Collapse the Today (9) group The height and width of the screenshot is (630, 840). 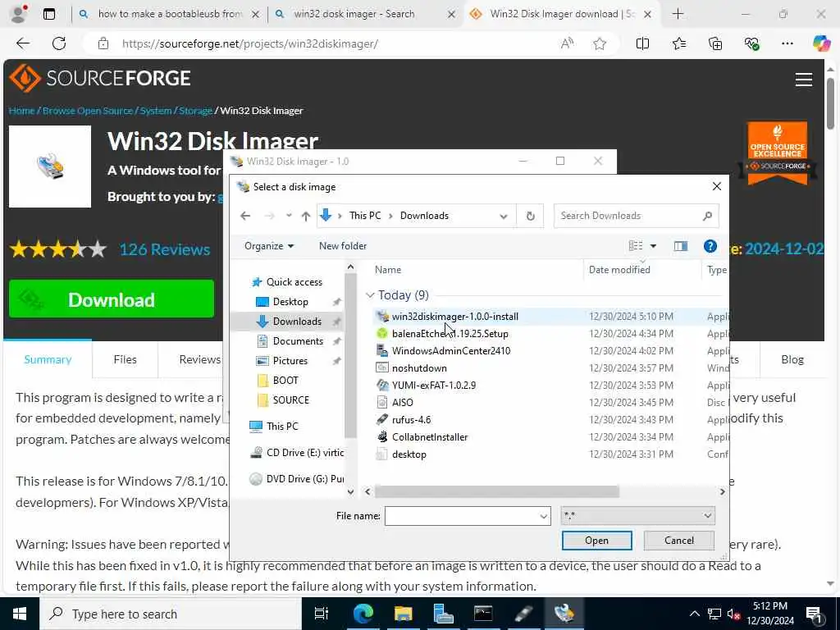pos(370,295)
